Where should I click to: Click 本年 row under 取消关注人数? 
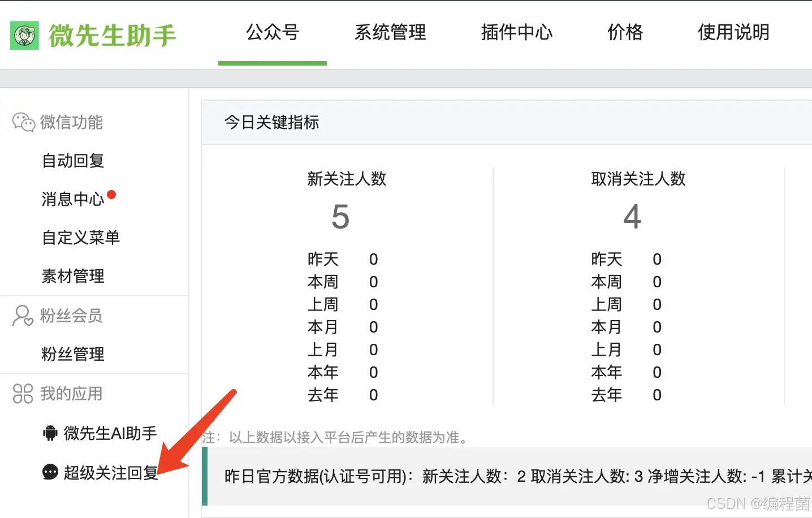[x=627, y=372]
